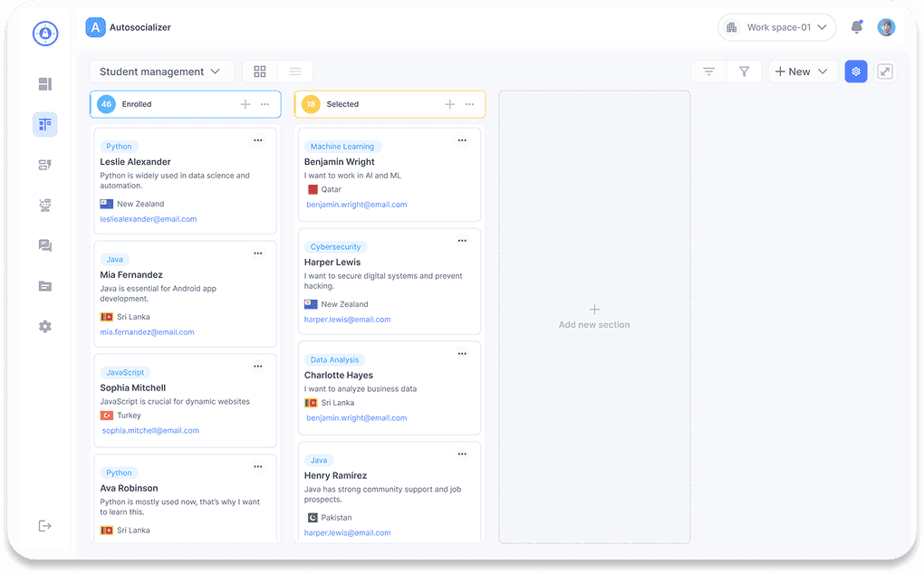Open the Student management dropdown
The image size is (924, 574).
click(x=160, y=72)
